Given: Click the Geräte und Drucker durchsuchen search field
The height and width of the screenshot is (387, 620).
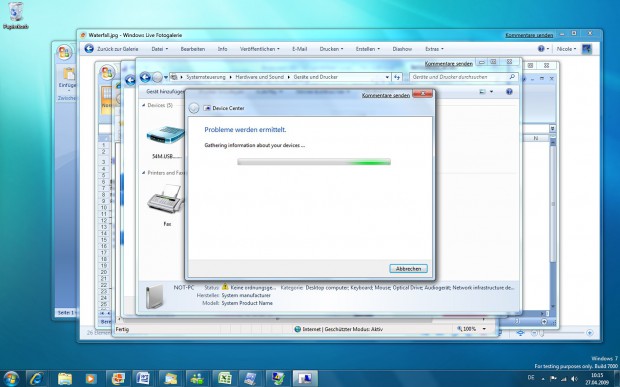Looking at the screenshot, I should coord(459,77).
